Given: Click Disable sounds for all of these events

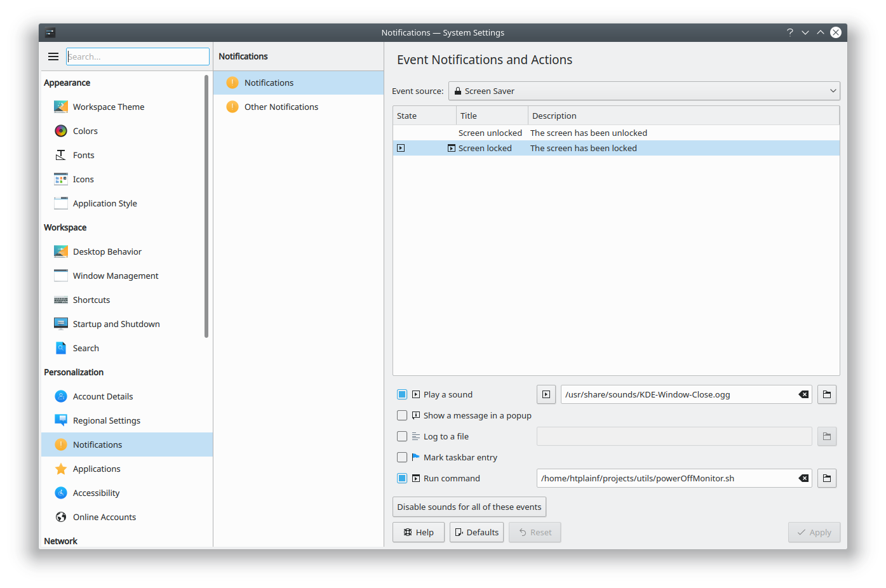Looking at the screenshot, I should click(469, 507).
